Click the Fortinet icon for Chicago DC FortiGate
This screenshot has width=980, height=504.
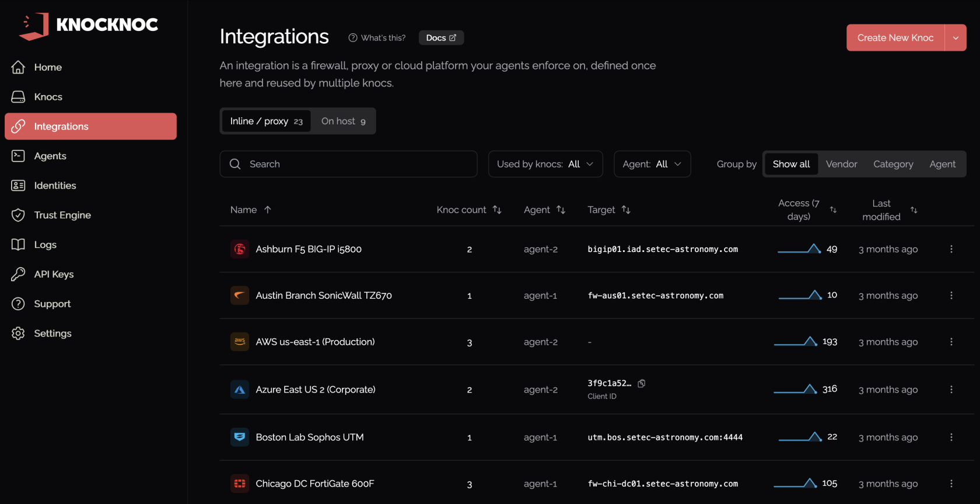coord(240,484)
